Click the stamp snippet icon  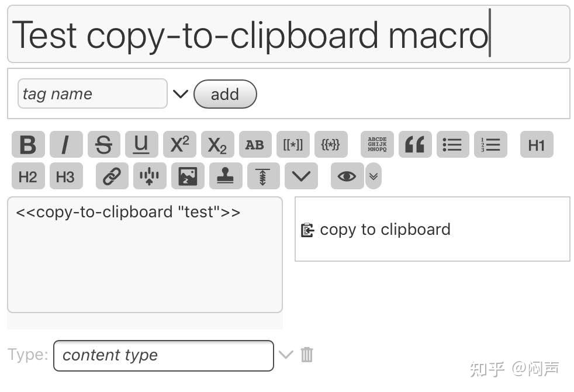[x=225, y=176]
